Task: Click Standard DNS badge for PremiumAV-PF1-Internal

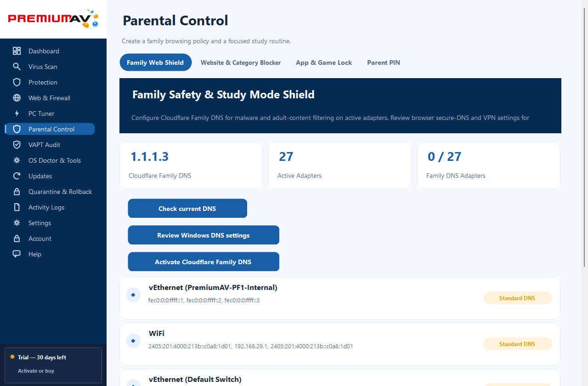Action: [x=518, y=298]
